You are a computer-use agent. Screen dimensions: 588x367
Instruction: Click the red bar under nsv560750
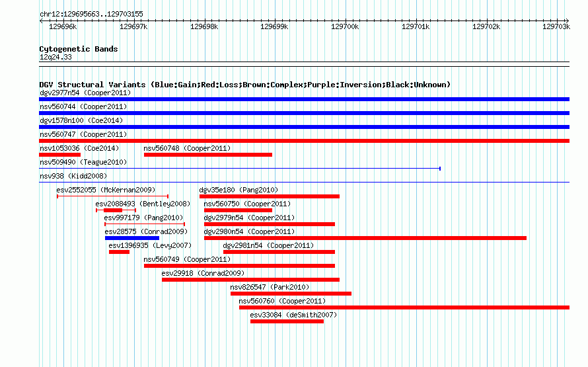238,210
